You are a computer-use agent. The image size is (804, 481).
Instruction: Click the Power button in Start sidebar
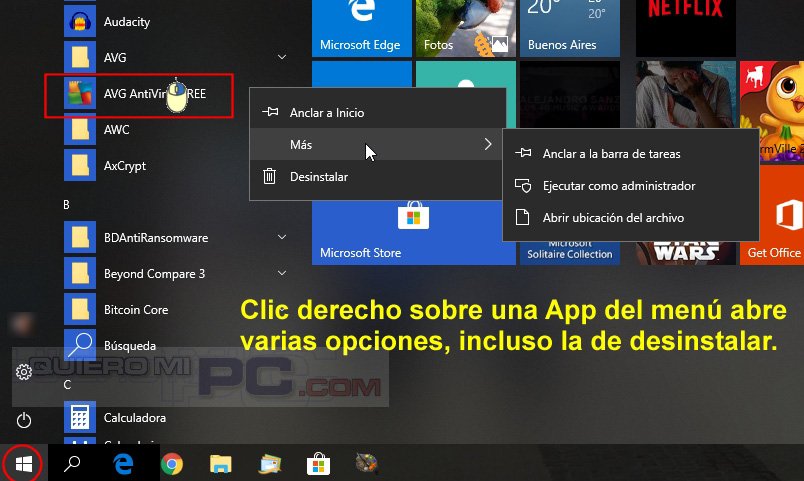pyautogui.click(x=24, y=421)
